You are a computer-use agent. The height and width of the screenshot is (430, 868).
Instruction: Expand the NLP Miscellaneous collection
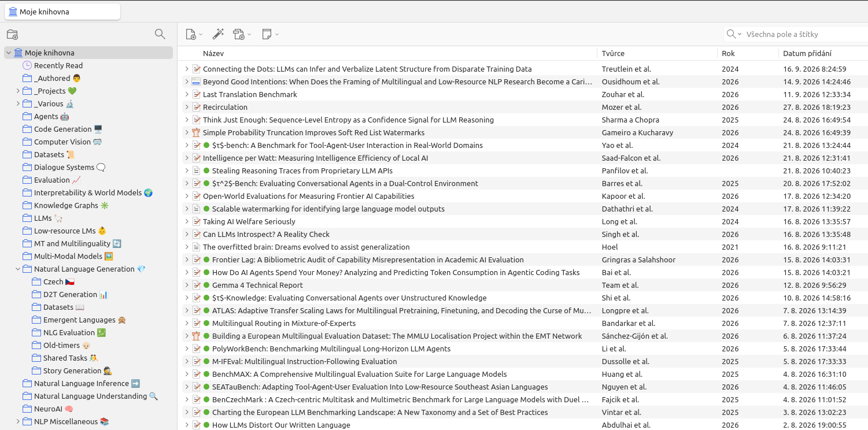point(18,421)
